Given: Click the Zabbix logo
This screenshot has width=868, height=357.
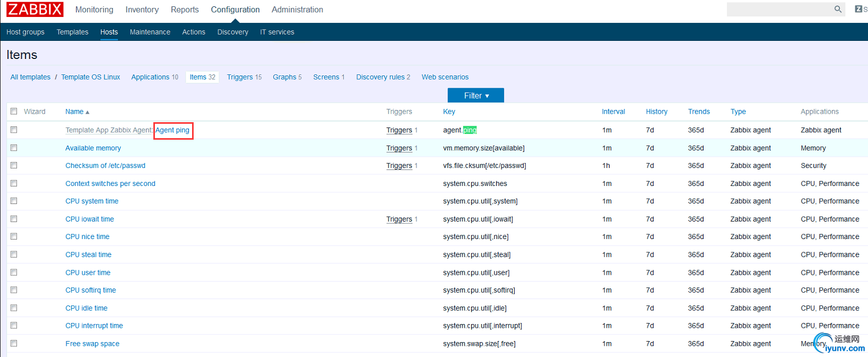Looking at the screenshot, I should (35, 10).
